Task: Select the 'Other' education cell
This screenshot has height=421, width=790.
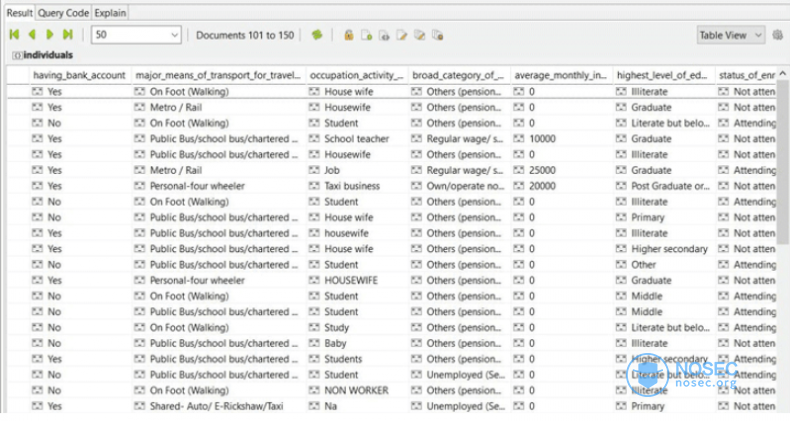Action: (x=664, y=264)
